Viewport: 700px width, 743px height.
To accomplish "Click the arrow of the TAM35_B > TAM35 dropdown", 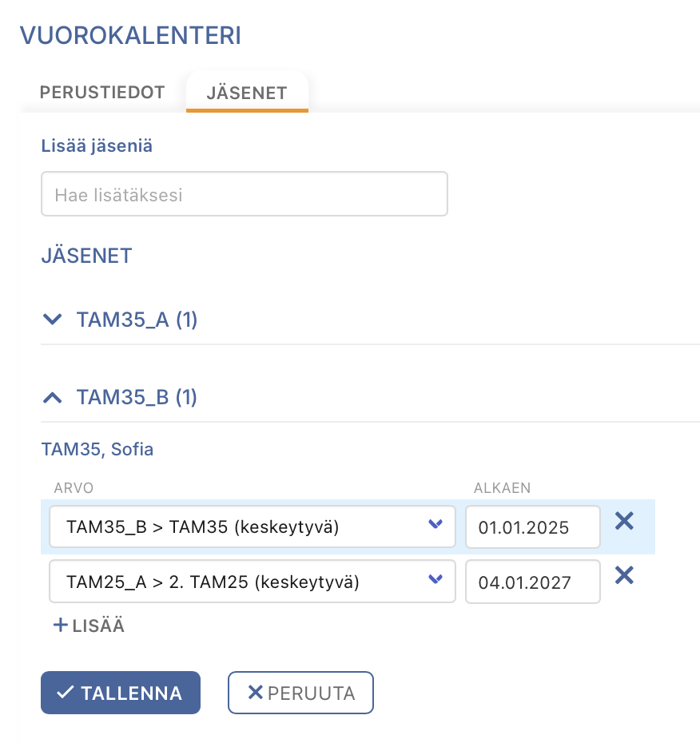I will pos(435,523).
